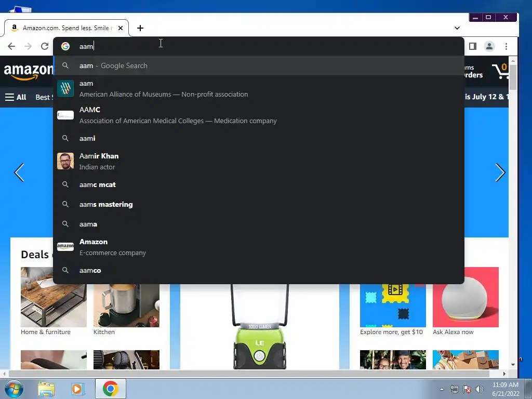Select the 'aami' search suggestion
Image resolution: width=532 pixels, height=399 pixels.
click(x=259, y=138)
